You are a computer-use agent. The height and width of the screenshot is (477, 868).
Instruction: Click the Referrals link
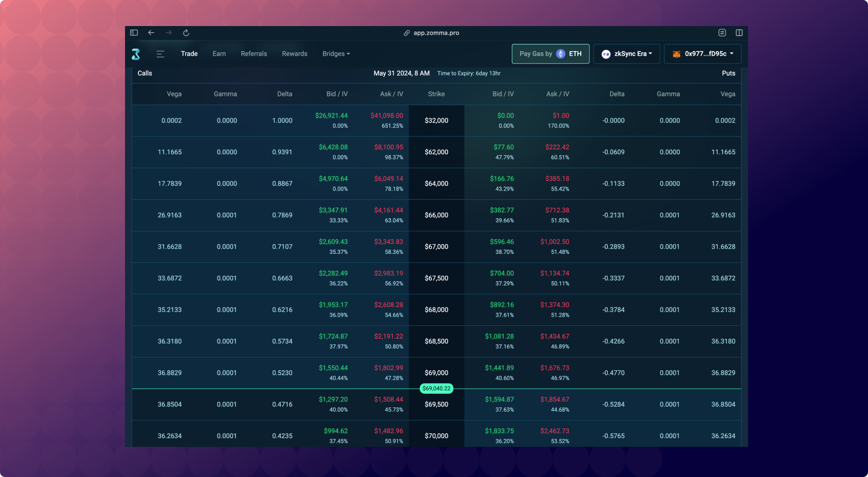click(254, 54)
